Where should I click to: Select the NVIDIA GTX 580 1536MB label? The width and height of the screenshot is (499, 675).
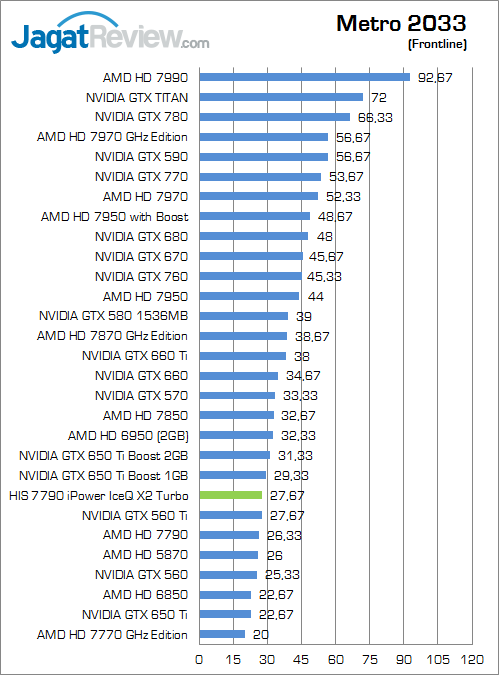coord(113,316)
